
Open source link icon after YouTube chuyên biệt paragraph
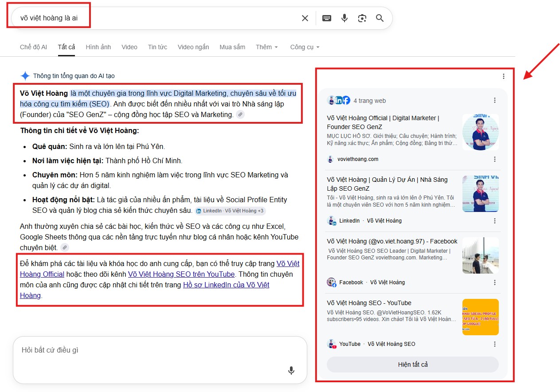tap(65, 247)
